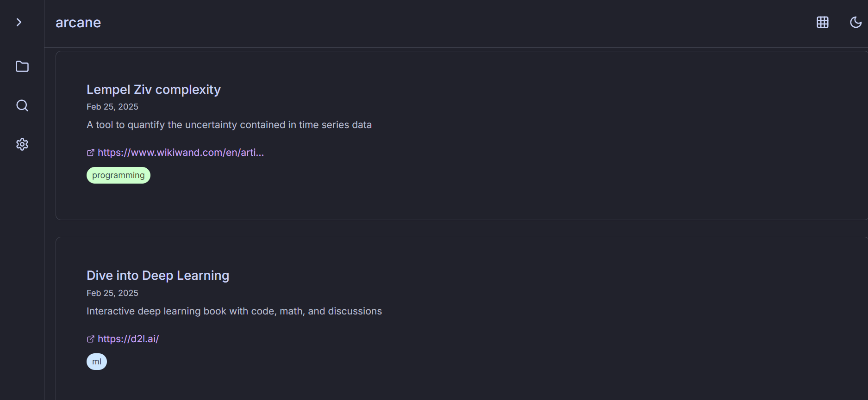This screenshot has height=400, width=868.
Task: Select the programming tag
Action: click(119, 175)
